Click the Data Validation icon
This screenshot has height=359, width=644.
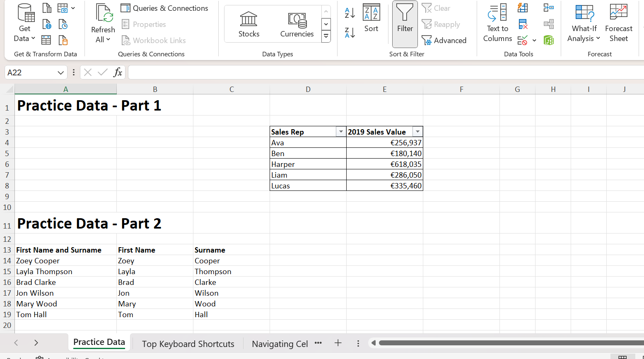point(523,40)
